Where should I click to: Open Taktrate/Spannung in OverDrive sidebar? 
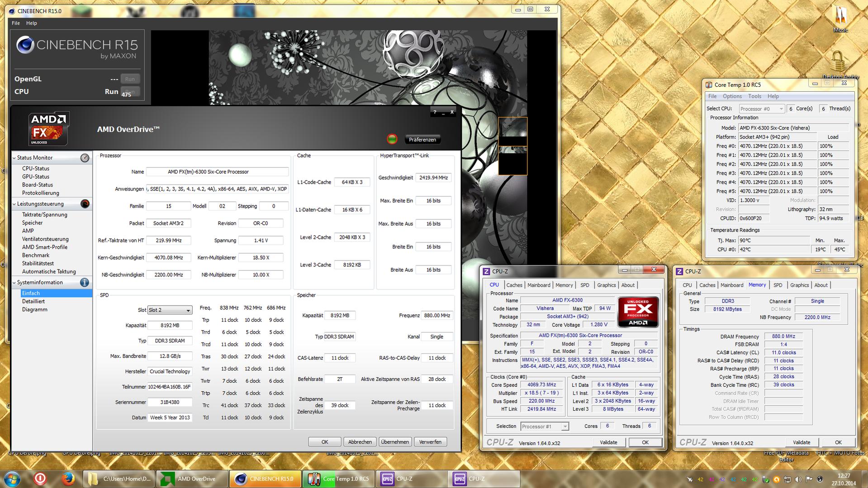pos(45,215)
